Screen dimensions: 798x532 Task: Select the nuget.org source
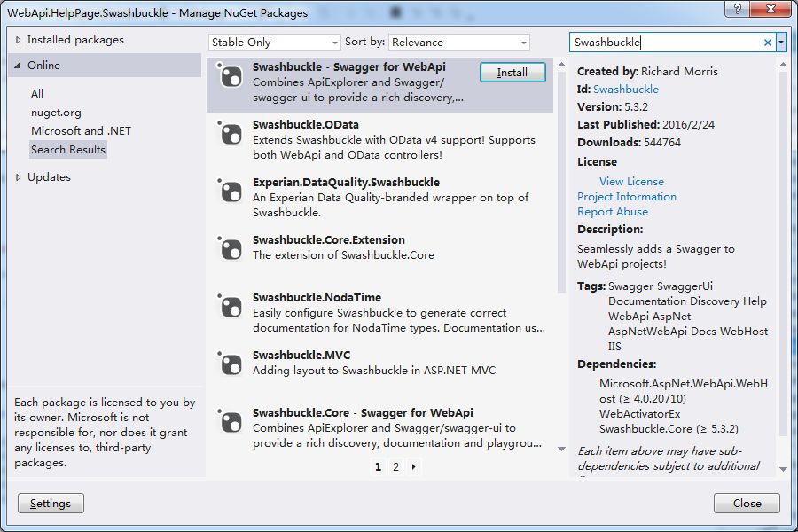click(x=56, y=113)
